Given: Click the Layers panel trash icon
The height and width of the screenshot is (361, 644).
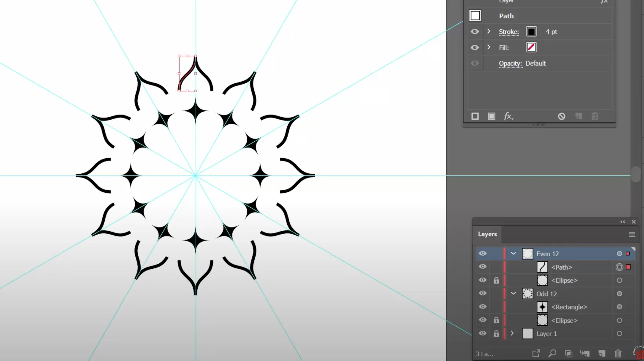Looking at the screenshot, I should click(x=618, y=353).
